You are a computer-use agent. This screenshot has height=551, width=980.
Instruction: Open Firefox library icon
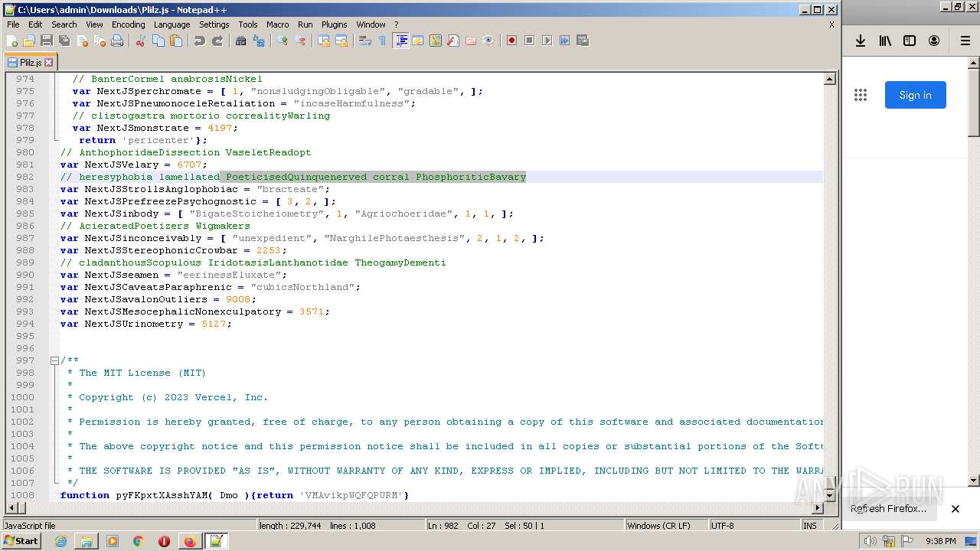(885, 41)
